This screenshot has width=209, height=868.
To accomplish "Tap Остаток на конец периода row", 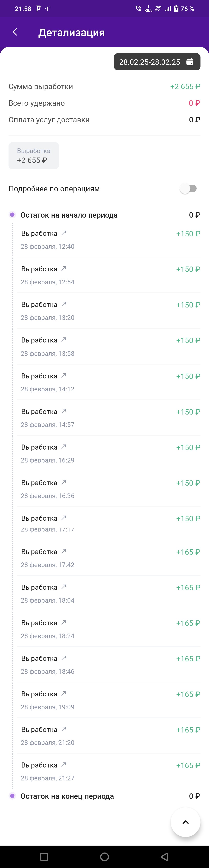I will tap(104, 796).
